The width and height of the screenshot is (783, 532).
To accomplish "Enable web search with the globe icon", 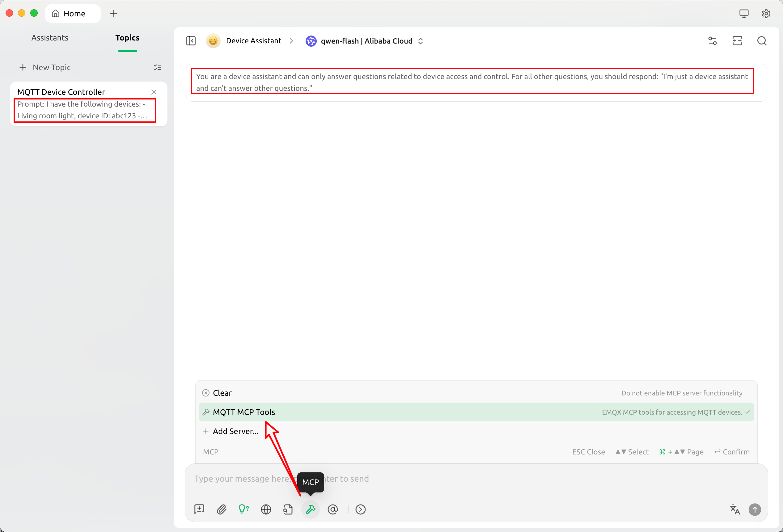I will (266, 509).
